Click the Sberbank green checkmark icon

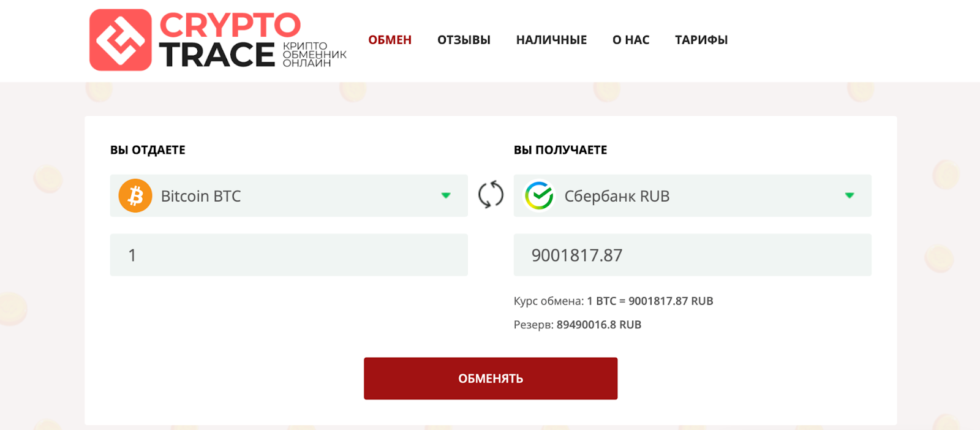click(539, 196)
